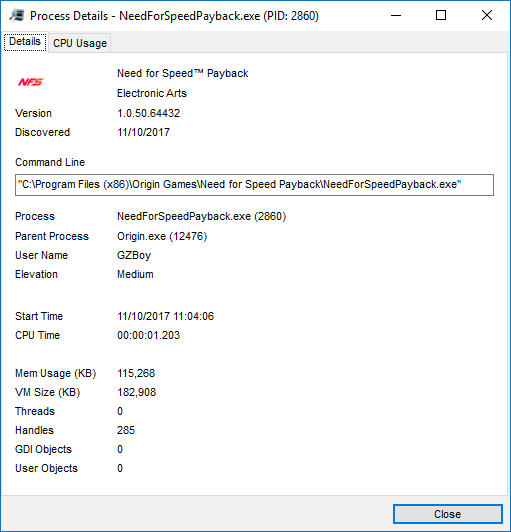Viewport: 511px width, 532px height.
Task: Click VM size value '182,908'
Action: click(x=136, y=392)
